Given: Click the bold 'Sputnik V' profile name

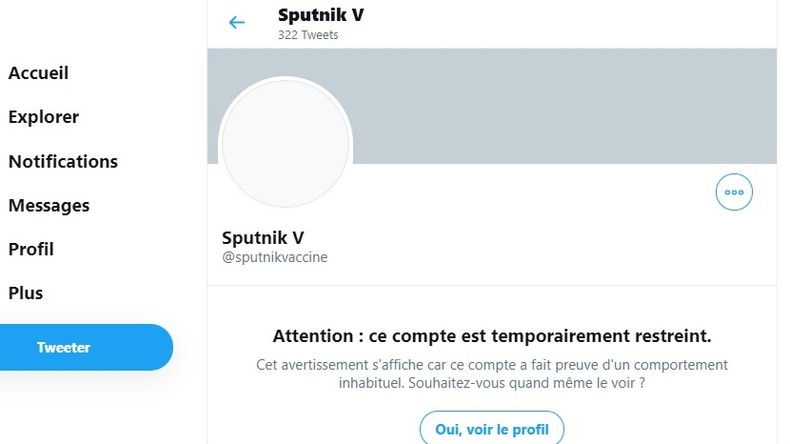Looking at the screenshot, I should [x=263, y=237].
